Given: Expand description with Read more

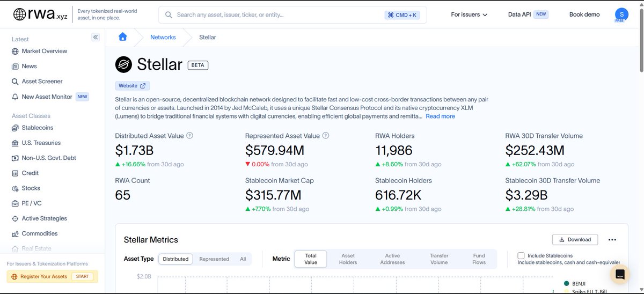Looking at the screenshot, I should tap(440, 116).
